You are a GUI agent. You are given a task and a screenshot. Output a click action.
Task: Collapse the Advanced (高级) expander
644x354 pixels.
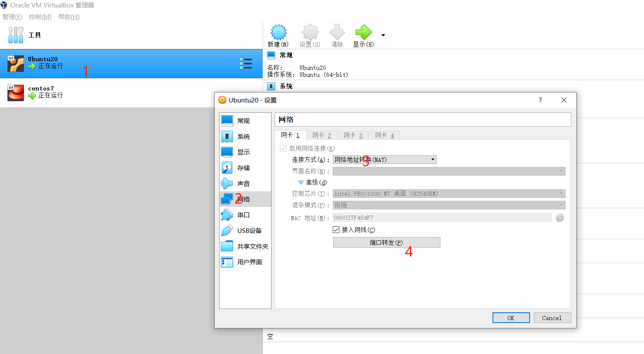point(301,182)
